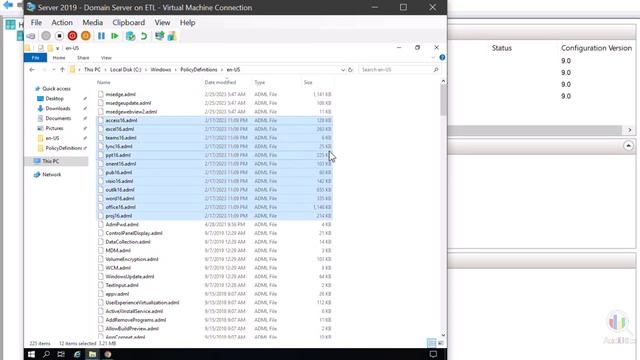Open the recent locations dropdown arrow

(x=53, y=70)
